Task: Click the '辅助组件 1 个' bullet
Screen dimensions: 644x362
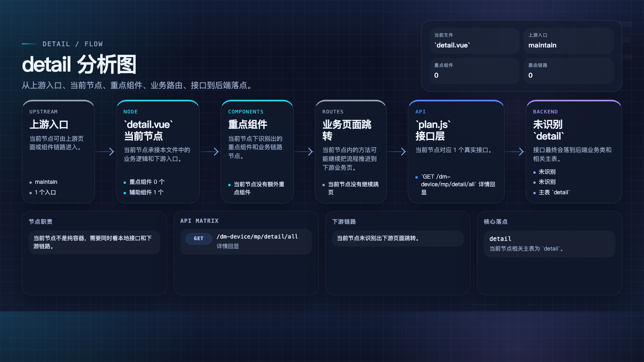Action: point(146,192)
